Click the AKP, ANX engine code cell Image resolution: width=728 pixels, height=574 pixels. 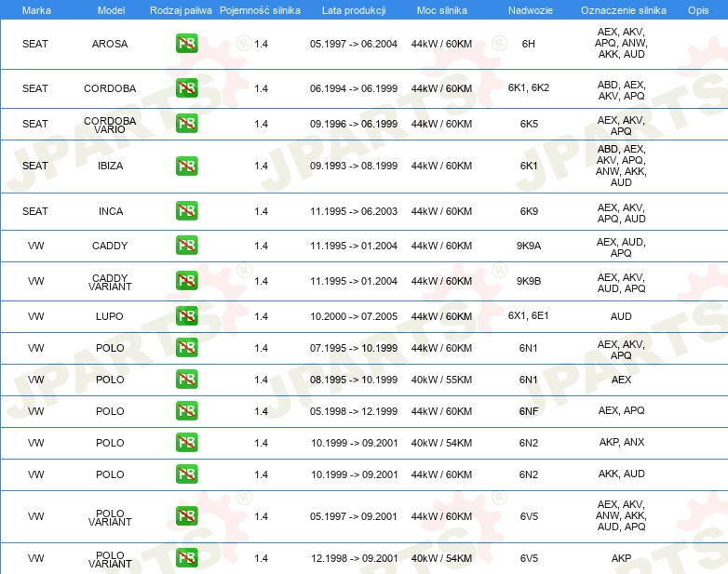[x=622, y=442]
